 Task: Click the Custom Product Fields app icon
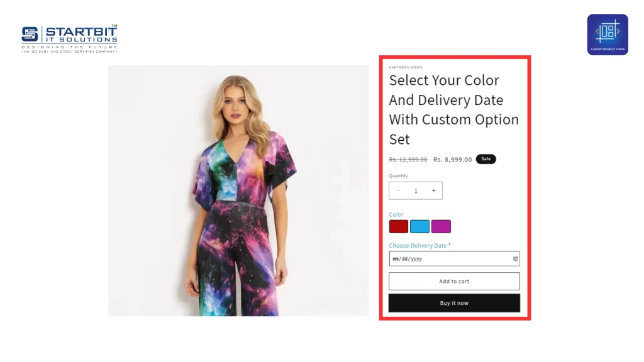click(607, 34)
